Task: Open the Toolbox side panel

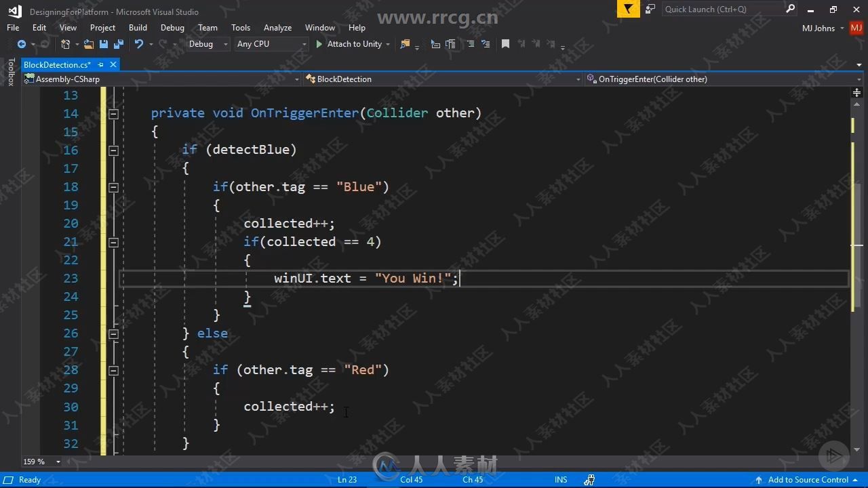Action: tap(11, 72)
